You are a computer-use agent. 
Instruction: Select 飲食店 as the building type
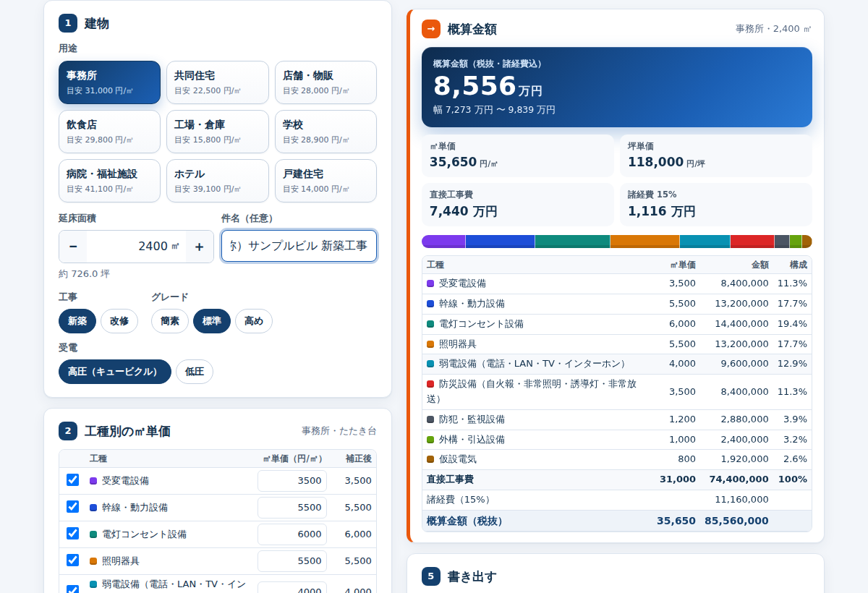[109, 132]
